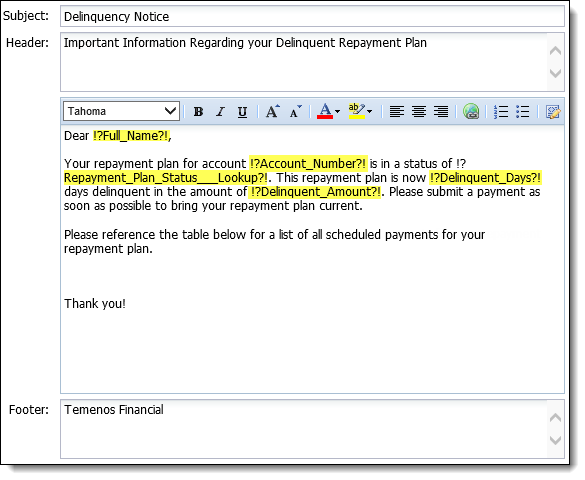Insert hyperlink using the globe icon

pyautogui.click(x=471, y=111)
